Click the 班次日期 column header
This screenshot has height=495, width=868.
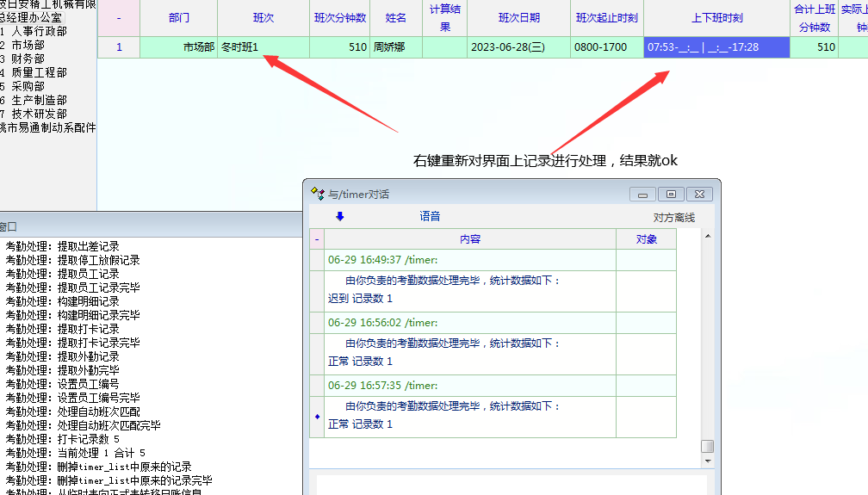518,18
